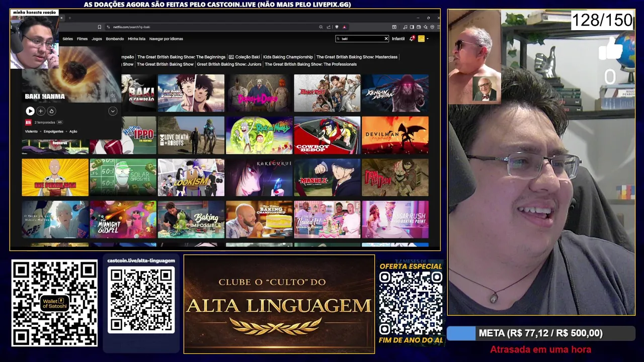The image size is (644, 362).
Task: Click the castcoin.live/alta-linguagem QR code
Action: click(141, 300)
